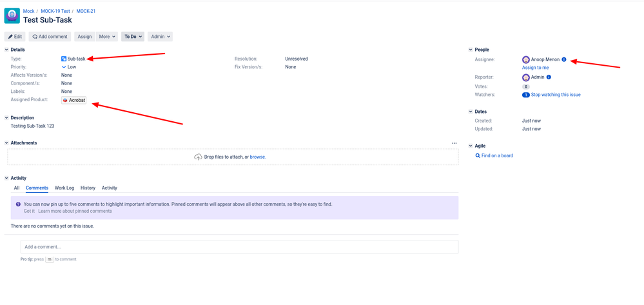This screenshot has width=644, height=305.
Task: Collapse the Description section
Action: pyautogui.click(x=6, y=118)
